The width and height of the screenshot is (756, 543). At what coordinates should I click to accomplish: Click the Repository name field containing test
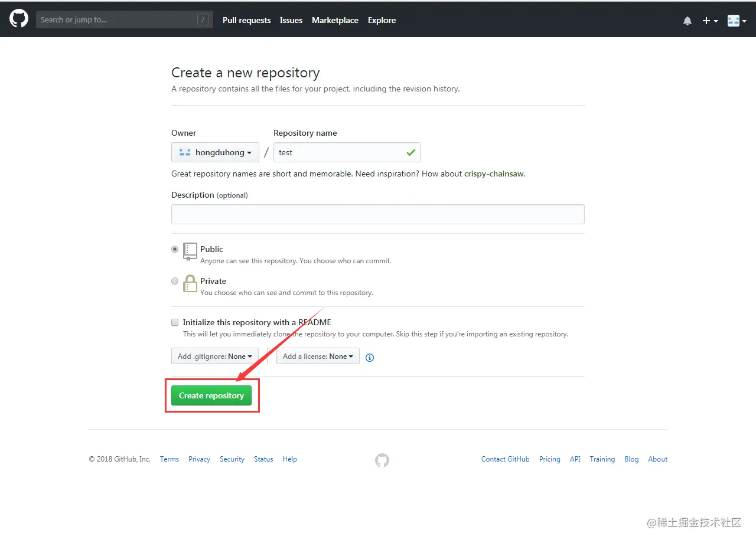[x=347, y=152]
